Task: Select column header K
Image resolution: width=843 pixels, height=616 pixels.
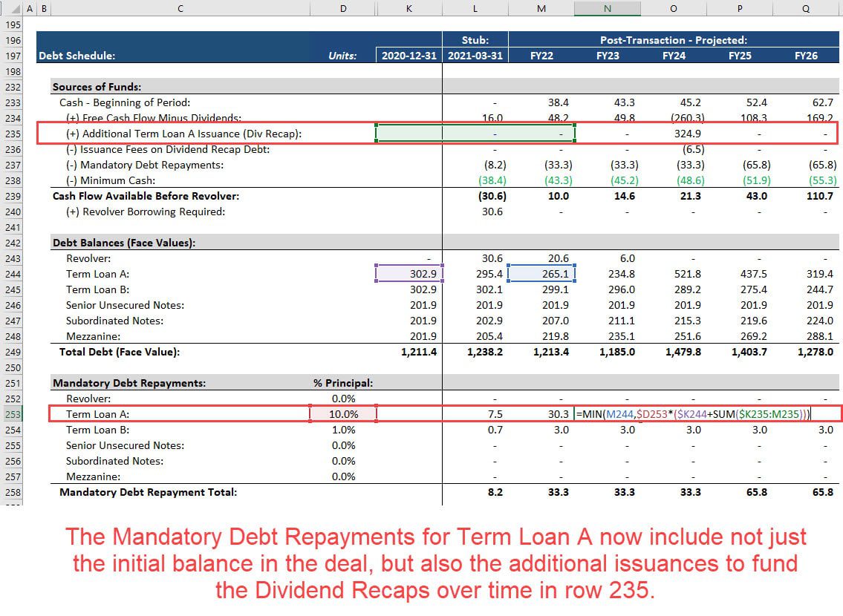Action: point(409,7)
